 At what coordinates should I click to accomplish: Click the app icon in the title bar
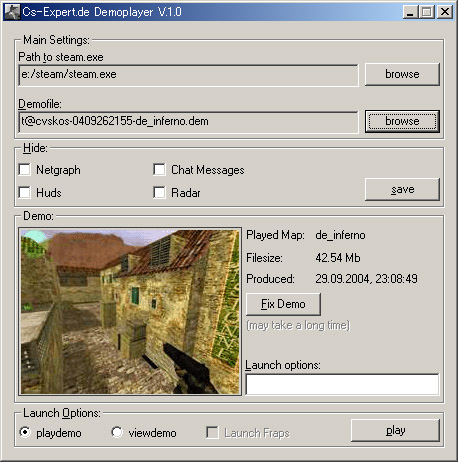coord(12,12)
